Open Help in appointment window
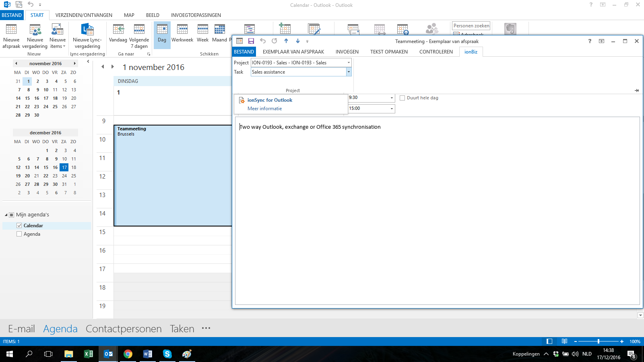Viewport: 644px width, 362px height. (590, 41)
